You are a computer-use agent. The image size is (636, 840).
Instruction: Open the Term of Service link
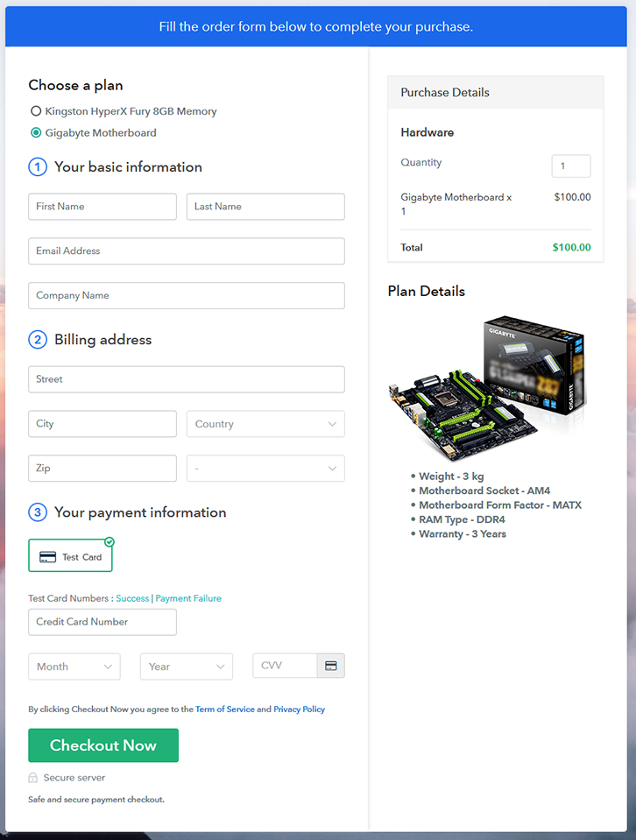click(x=224, y=709)
